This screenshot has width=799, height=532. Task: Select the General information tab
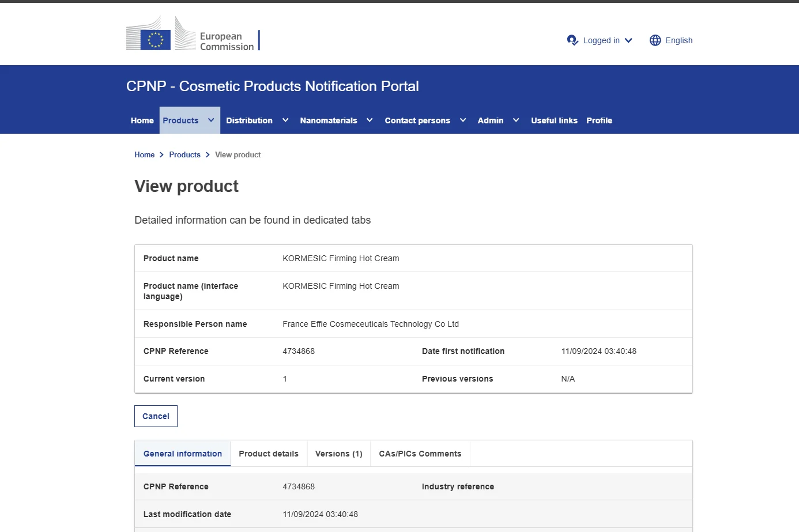click(x=183, y=454)
